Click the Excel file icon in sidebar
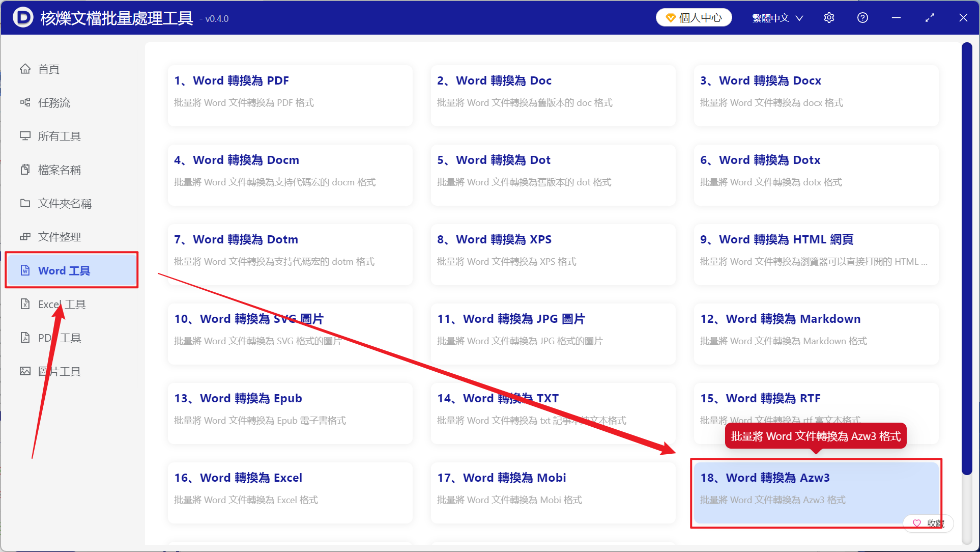This screenshot has height=552, width=980. coord(25,304)
